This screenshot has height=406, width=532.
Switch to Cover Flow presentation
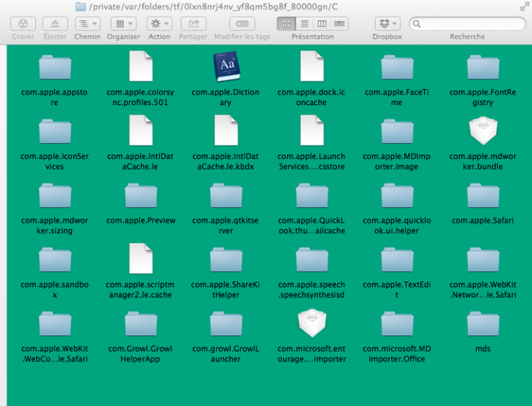pos(339,24)
